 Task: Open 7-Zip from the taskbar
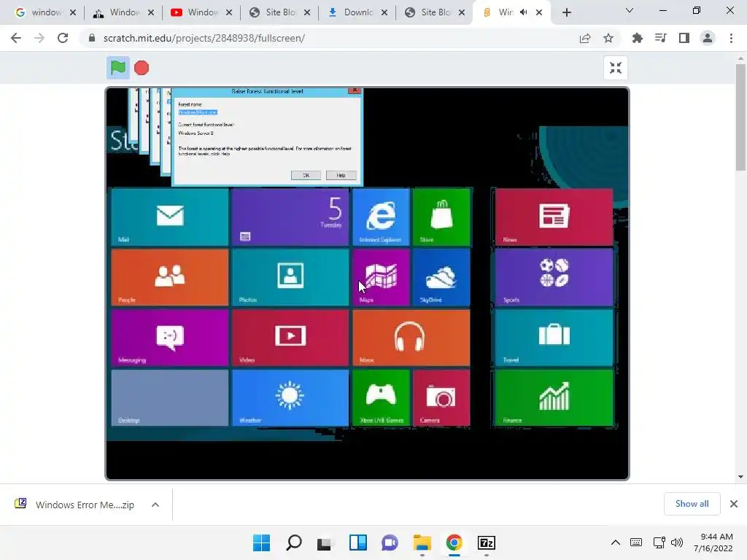(x=487, y=542)
